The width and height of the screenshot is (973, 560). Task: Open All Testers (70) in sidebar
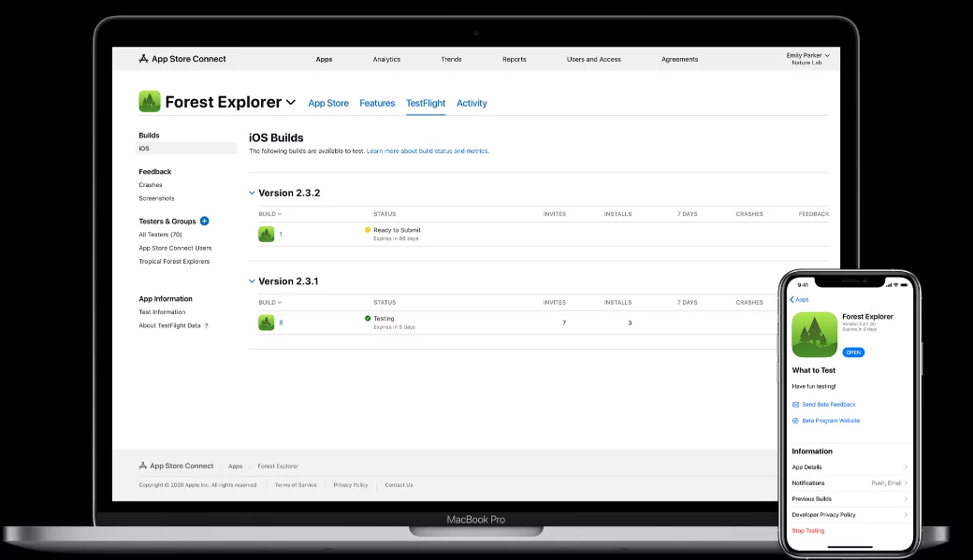tap(160, 235)
